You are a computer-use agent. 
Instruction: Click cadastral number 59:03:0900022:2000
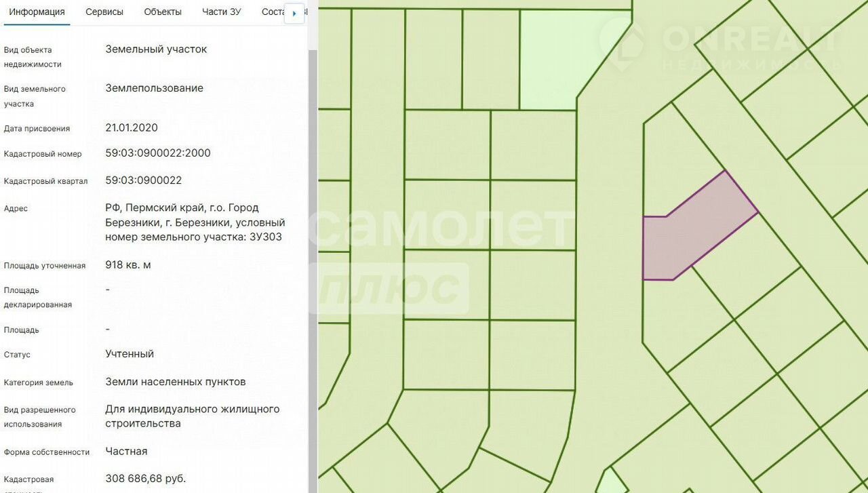click(158, 153)
